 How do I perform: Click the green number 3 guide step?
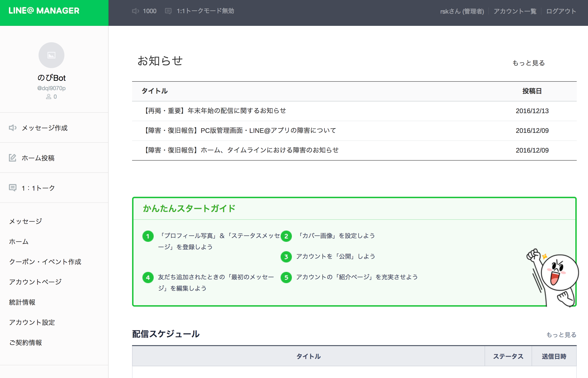(x=286, y=257)
